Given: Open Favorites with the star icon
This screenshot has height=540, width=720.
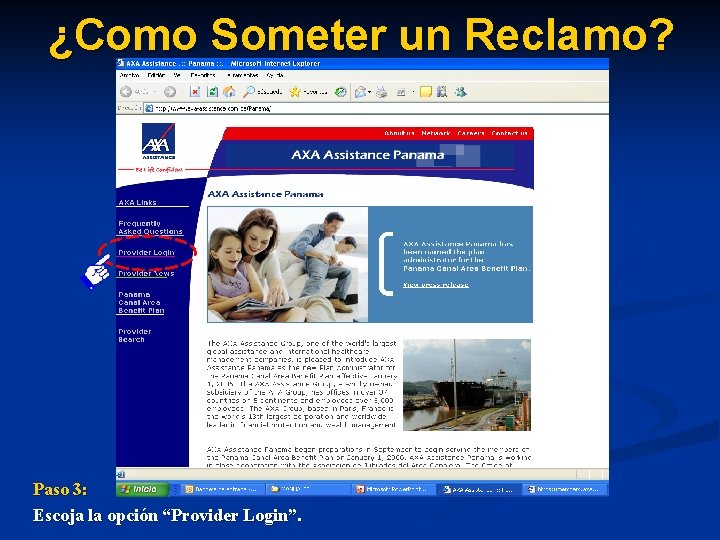Looking at the screenshot, I should 295,92.
